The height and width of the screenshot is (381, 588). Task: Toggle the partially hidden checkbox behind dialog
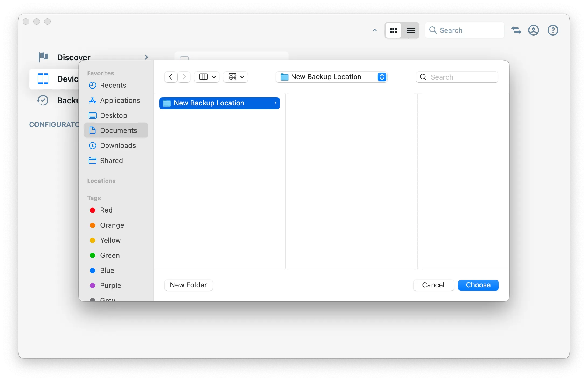coord(184,58)
